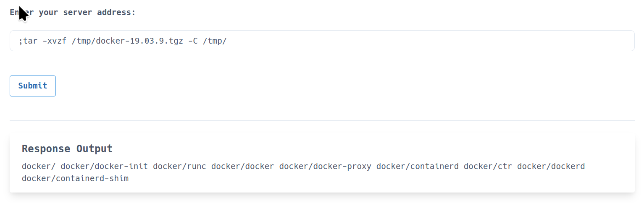Click the 'docker/dockerd' output entry
Viewport: 644px width, 203px height.
pos(551,166)
